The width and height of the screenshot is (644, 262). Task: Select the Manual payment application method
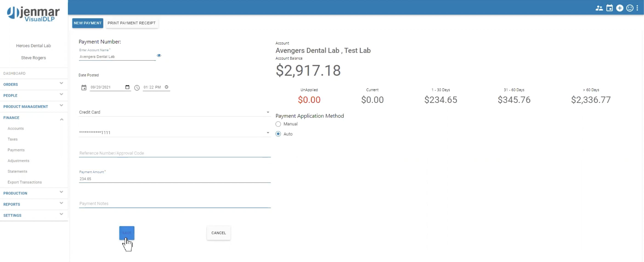(x=278, y=124)
